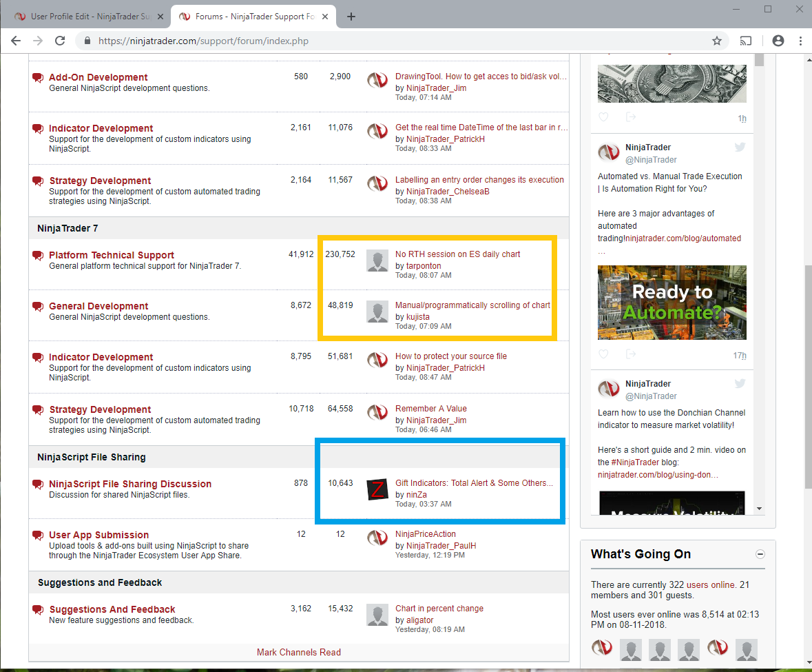Click NinjaTrader logo avatar next to Remember A Value
812x672 pixels.
pyautogui.click(x=377, y=412)
